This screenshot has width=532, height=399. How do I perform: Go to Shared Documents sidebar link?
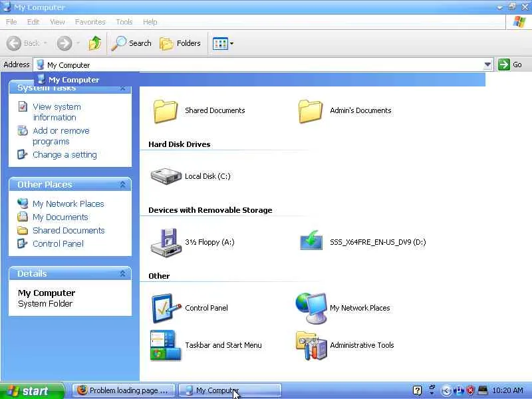[68, 230]
